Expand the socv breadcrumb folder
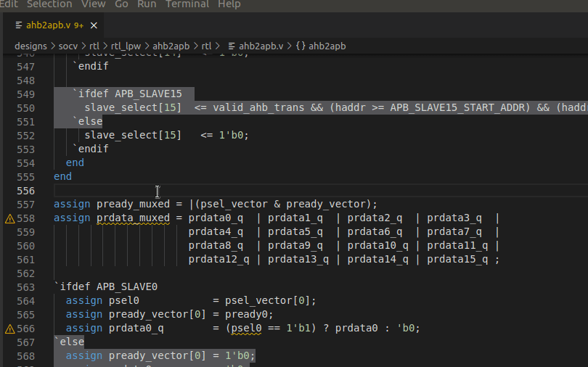Viewport: 588px width, 367px height. (x=68, y=46)
